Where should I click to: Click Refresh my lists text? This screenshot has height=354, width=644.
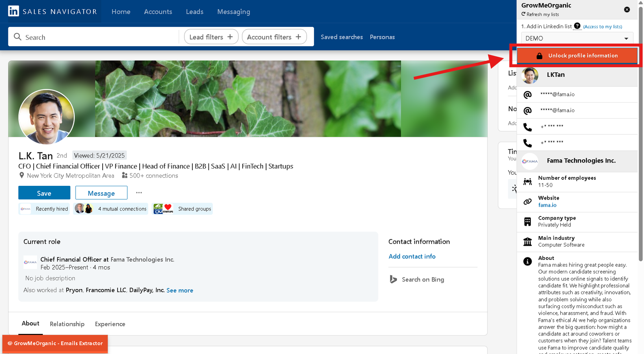coord(543,14)
